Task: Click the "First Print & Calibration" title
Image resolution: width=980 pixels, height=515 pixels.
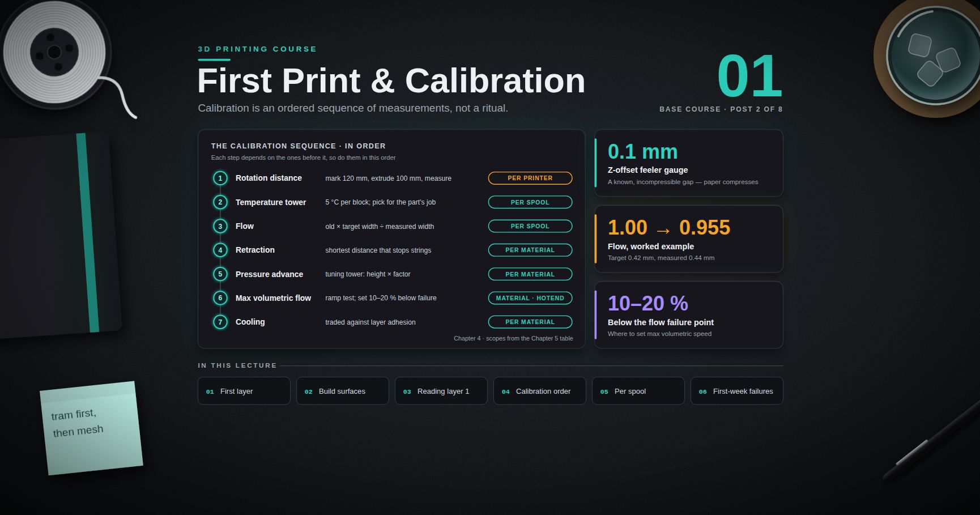Action: click(x=391, y=80)
